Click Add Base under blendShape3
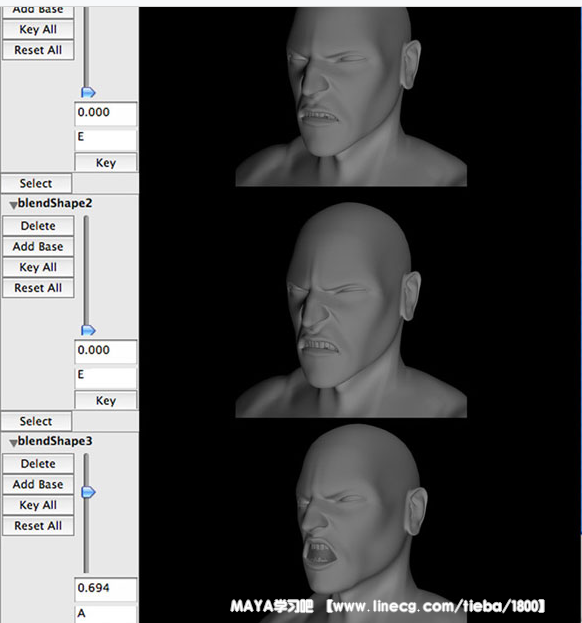 [x=38, y=484]
